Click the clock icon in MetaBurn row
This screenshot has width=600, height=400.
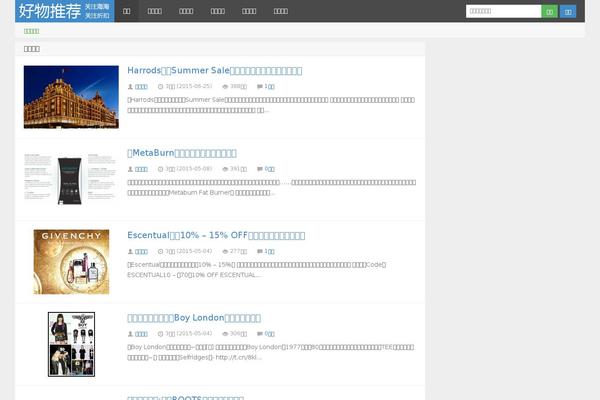click(x=161, y=169)
